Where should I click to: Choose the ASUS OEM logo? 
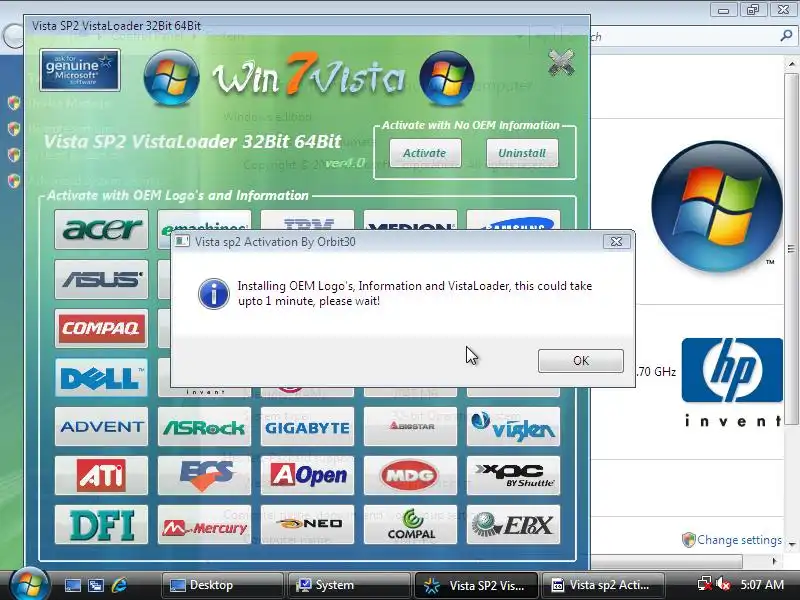[x=102, y=279]
